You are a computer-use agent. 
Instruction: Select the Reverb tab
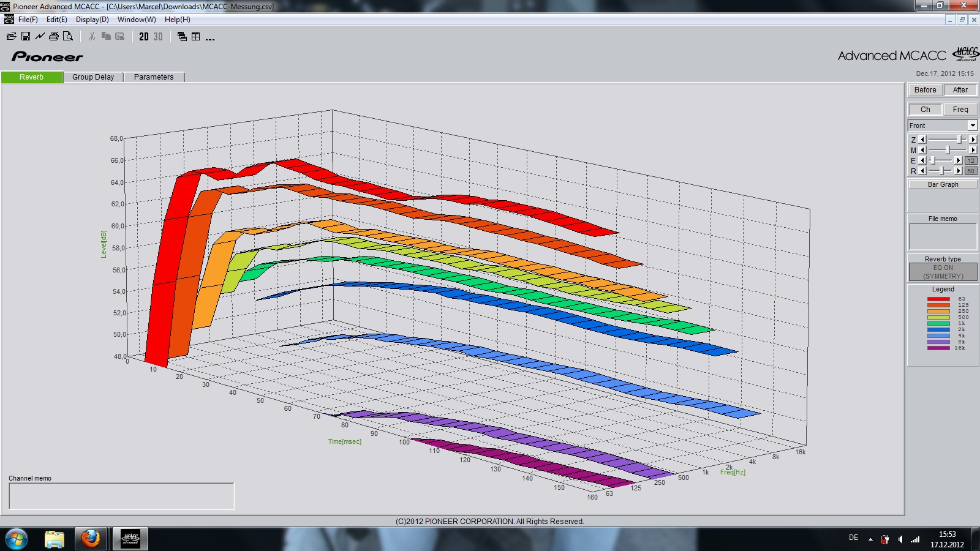[32, 77]
